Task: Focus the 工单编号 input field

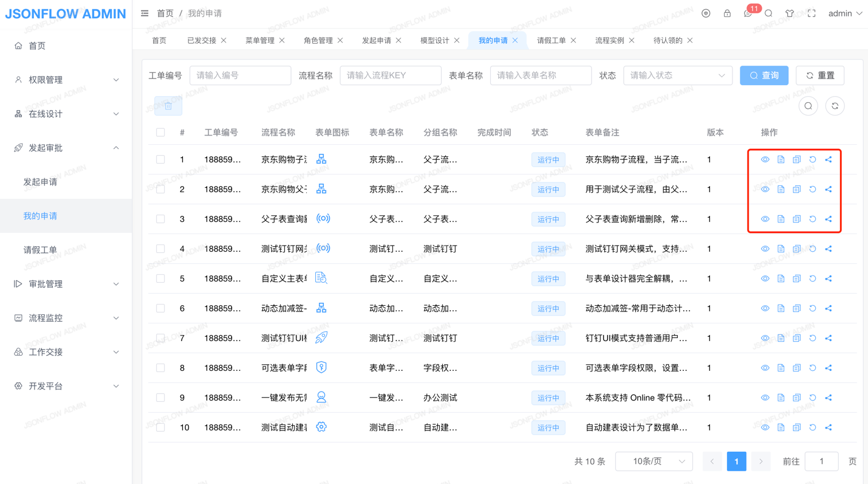Action: click(x=240, y=75)
